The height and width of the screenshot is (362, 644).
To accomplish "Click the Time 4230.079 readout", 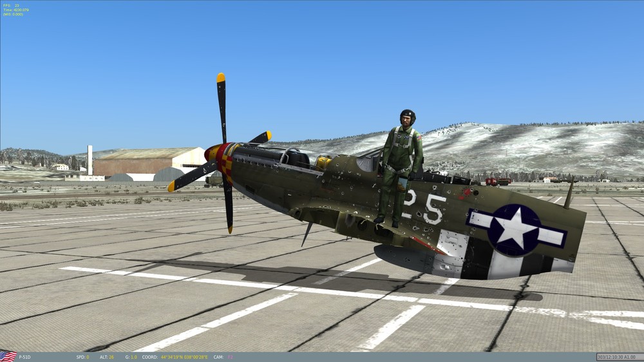I will click(x=16, y=10).
